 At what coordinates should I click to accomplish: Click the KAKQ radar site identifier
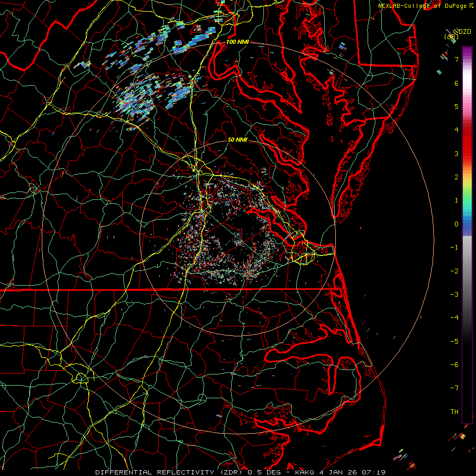(x=305, y=472)
